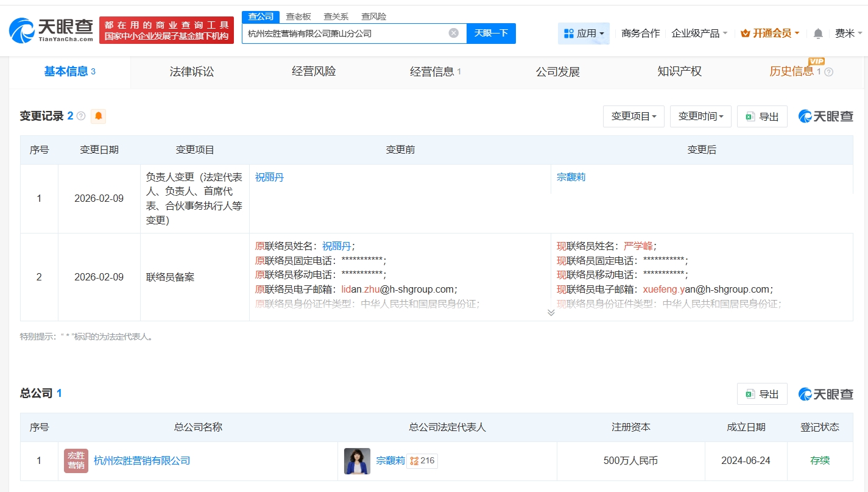Viewport: 868px width, 492px height.
Task: Click the 天眼一下 search button
Action: (x=491, y=33)
